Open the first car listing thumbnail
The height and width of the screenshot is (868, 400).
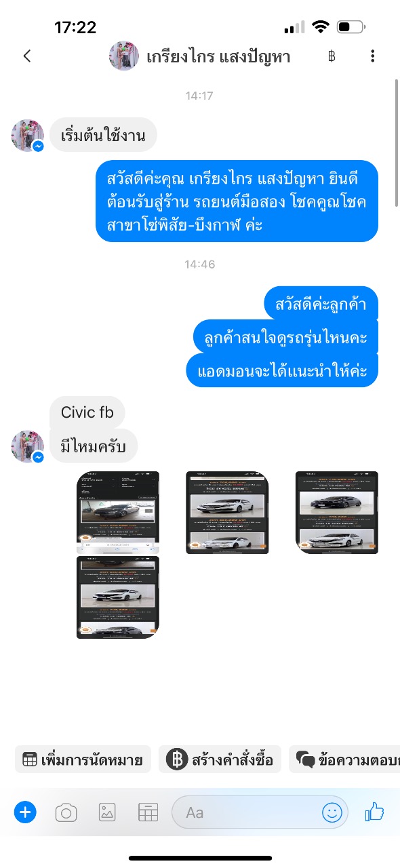click(x=118, y=512)
